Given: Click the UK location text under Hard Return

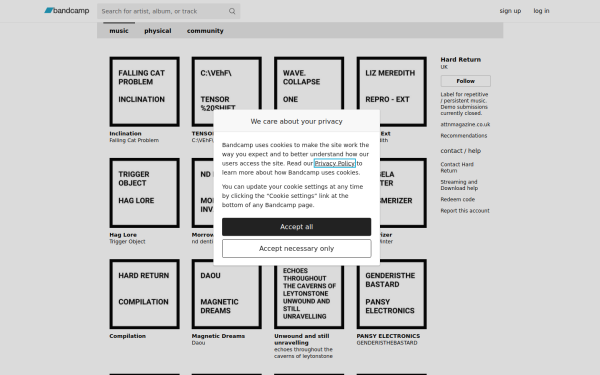Looking at the screenshot, I should (x=444, y=67).
